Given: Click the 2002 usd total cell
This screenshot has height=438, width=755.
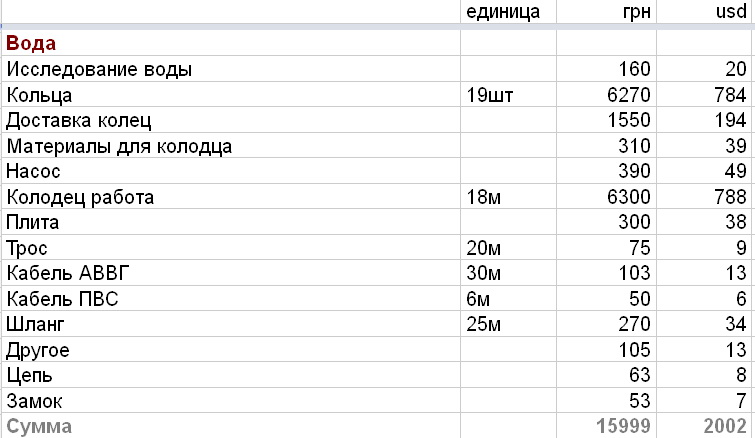Looking at the screenshot, I should pos(705,426).
